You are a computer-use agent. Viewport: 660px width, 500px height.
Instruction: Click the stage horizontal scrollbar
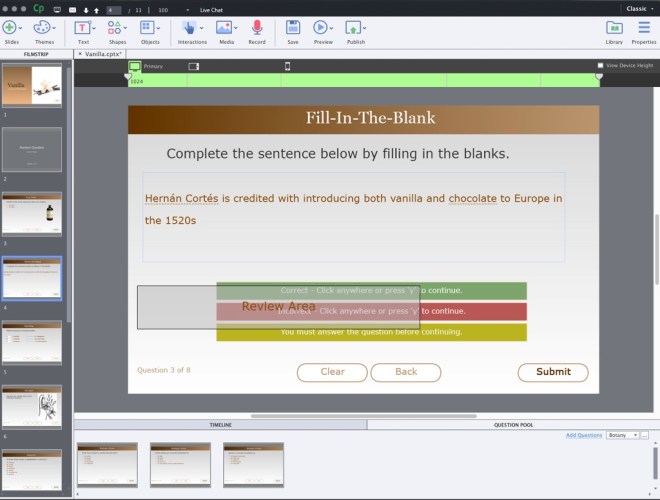(x=364, y=416)
